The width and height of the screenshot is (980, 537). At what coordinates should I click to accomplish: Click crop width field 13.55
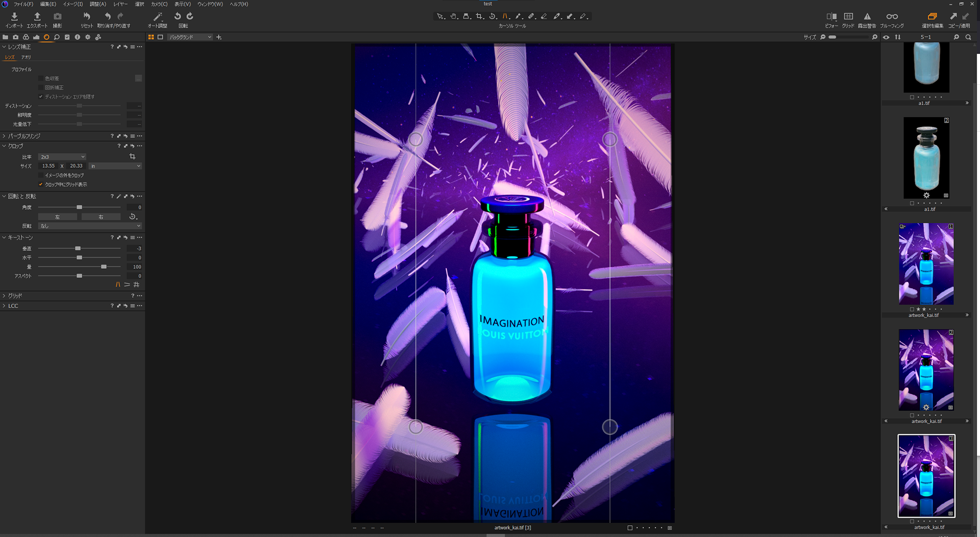48,166
